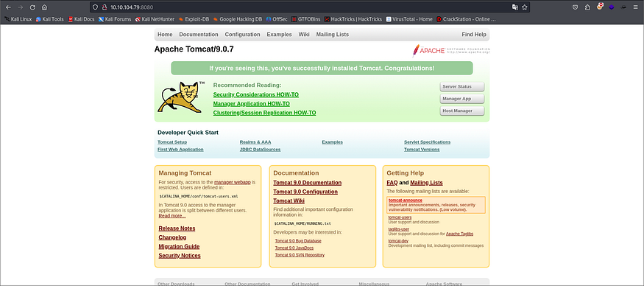
Task: Open the Tomcat Wiki link
Action: click(x=289, y=200)
